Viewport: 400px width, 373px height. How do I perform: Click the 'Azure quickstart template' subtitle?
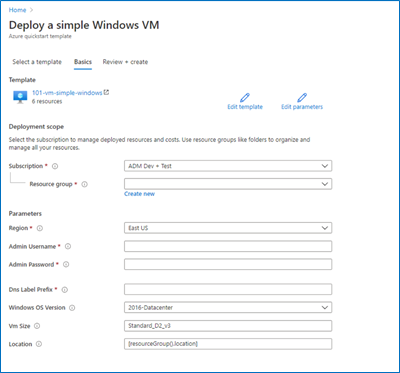click(x=40, y=36)
